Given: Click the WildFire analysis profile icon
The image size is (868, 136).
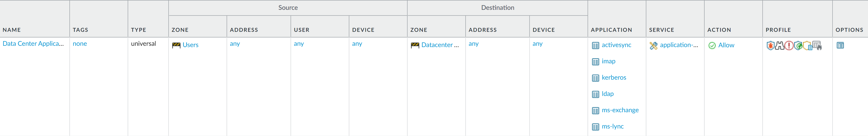Looking at the screenshot, I should pos(817,46).
